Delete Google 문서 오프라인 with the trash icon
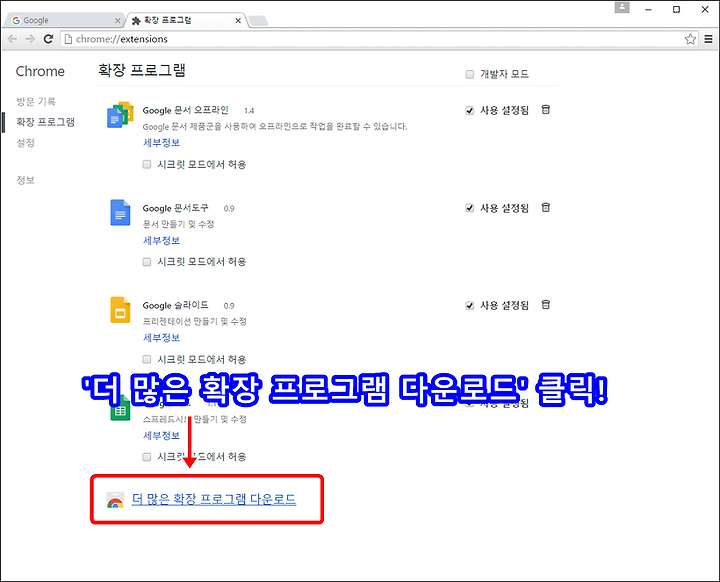720x582 pixels. (546, 110)
